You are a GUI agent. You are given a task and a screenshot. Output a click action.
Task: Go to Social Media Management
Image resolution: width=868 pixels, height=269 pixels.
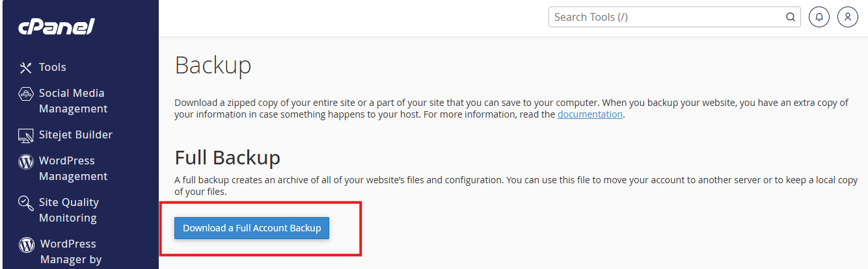pos(73,101)
